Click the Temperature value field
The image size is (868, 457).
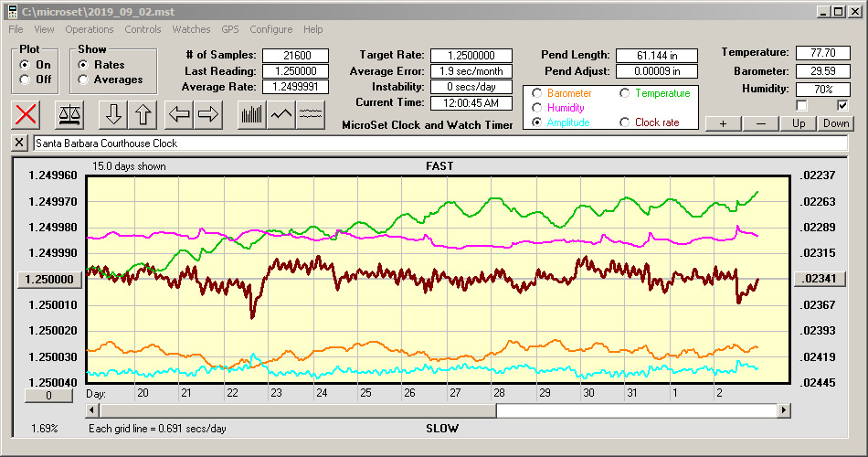pyautogui.click(x=822, y=53)
